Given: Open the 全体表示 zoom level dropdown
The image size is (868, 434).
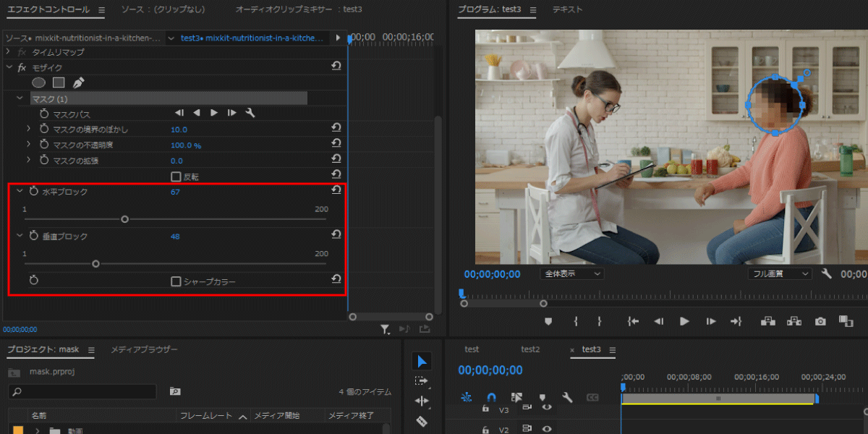Looking at the screenshot, I should click(x=571, y=273).
